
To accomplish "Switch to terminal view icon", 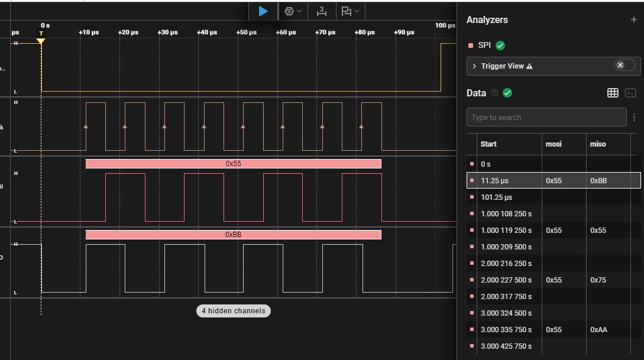I will (x=631, y=93).
